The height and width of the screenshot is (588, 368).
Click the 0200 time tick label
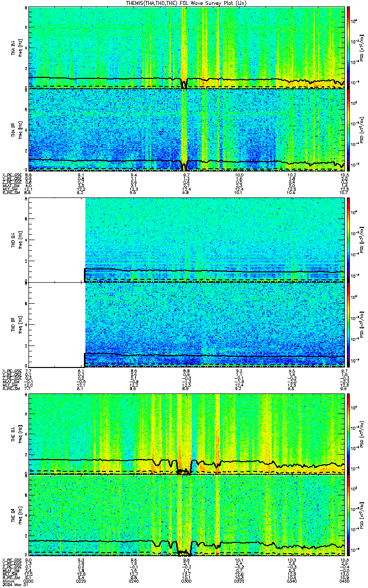pos(29,581)
